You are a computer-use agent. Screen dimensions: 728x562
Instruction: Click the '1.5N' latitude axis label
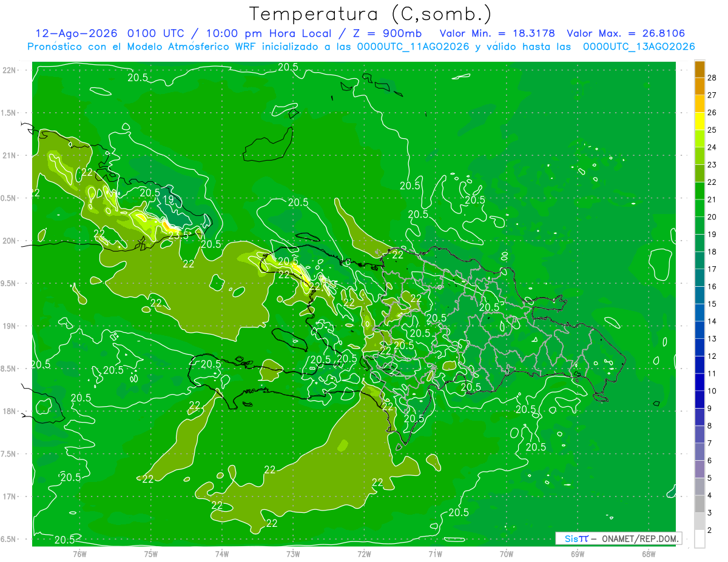tap(10, 113)
